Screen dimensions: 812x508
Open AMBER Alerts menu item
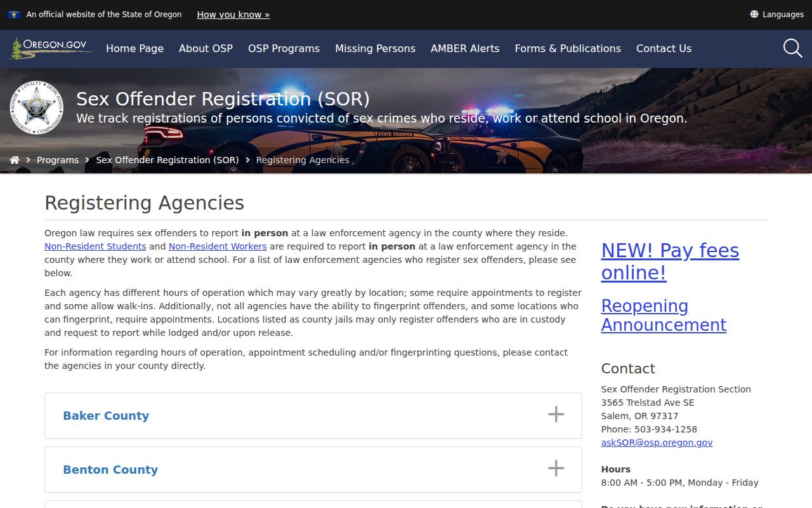[465, 48]
